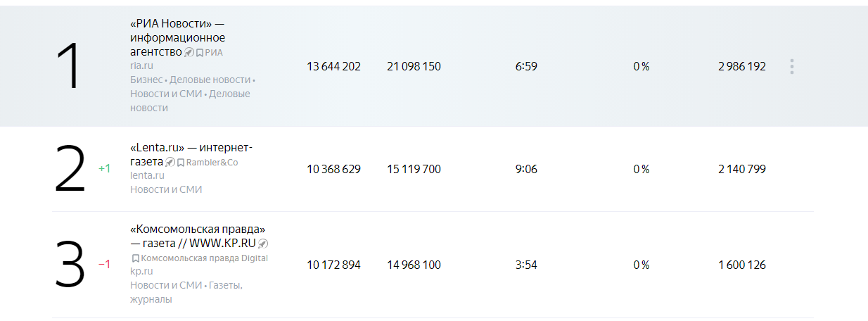Click Новости и СМИ category in РИА Новости row
Viewport: 868px width, 321px height.
coord(165,94)
